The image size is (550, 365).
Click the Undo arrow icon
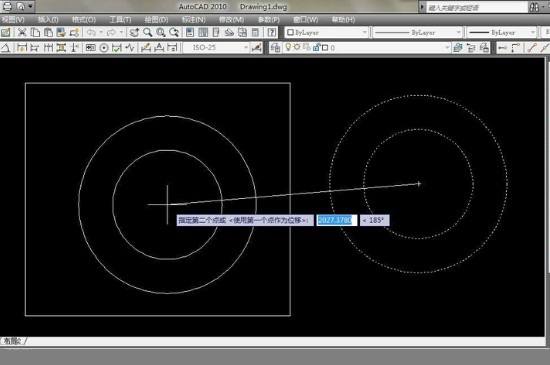[91, 33]
